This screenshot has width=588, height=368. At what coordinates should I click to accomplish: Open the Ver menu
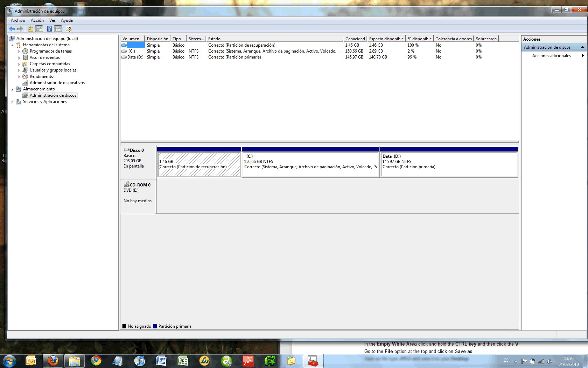52,20
